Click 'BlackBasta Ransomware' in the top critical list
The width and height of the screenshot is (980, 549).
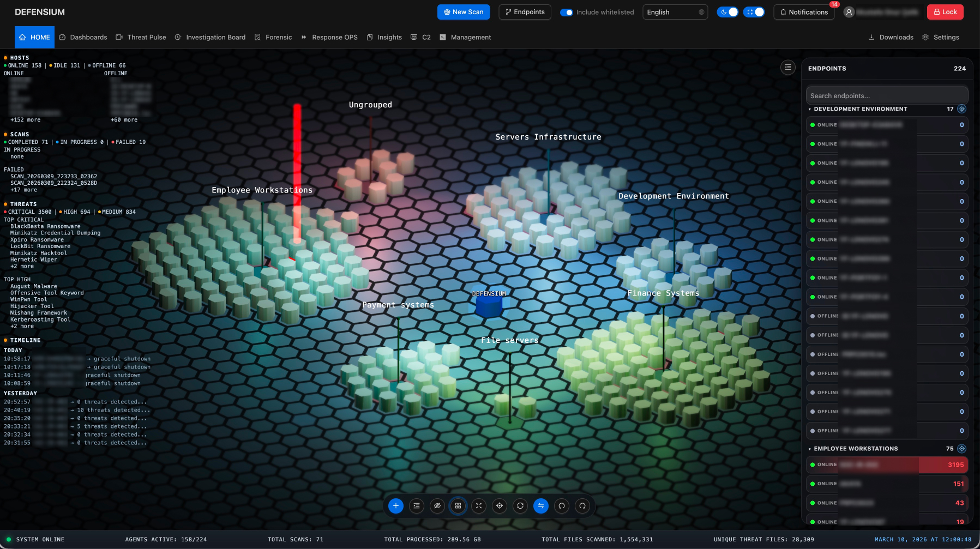(45, 226)
